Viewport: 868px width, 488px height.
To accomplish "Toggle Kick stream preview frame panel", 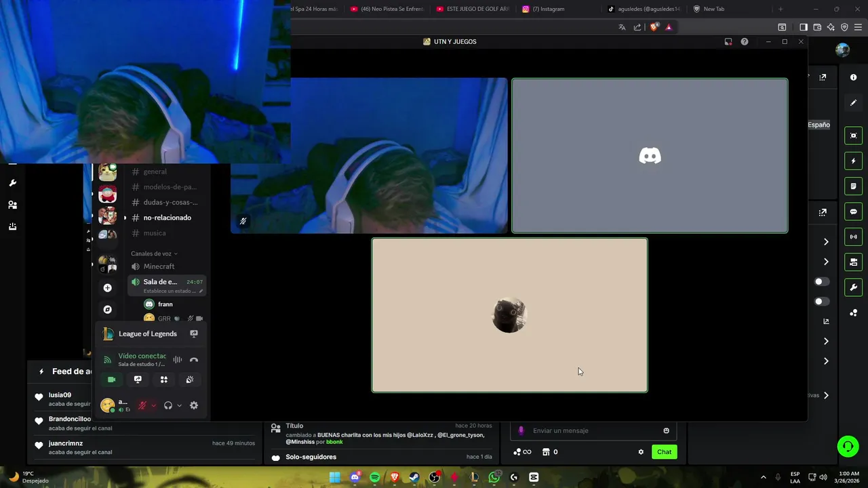I will (853, 136).
